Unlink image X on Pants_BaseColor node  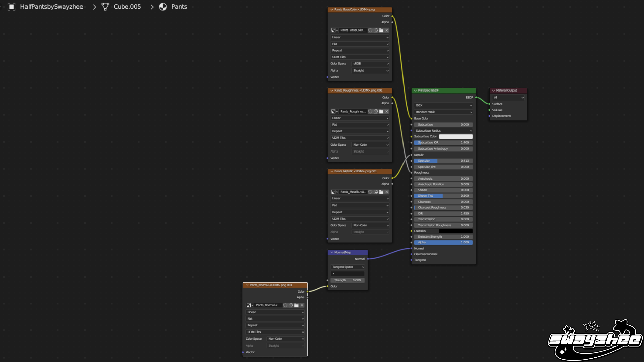(387, 30)
